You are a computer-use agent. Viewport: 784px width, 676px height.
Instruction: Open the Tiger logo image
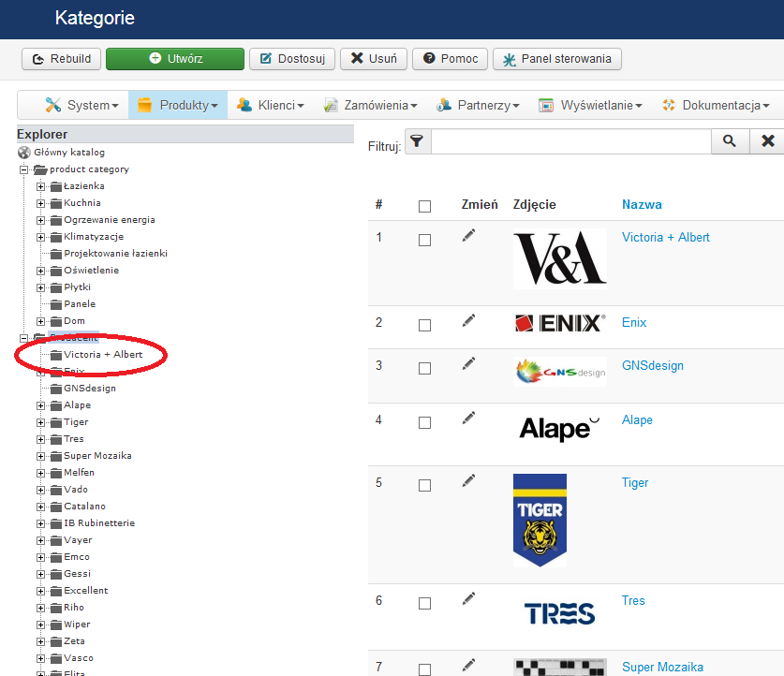click(x=540, y=521)
